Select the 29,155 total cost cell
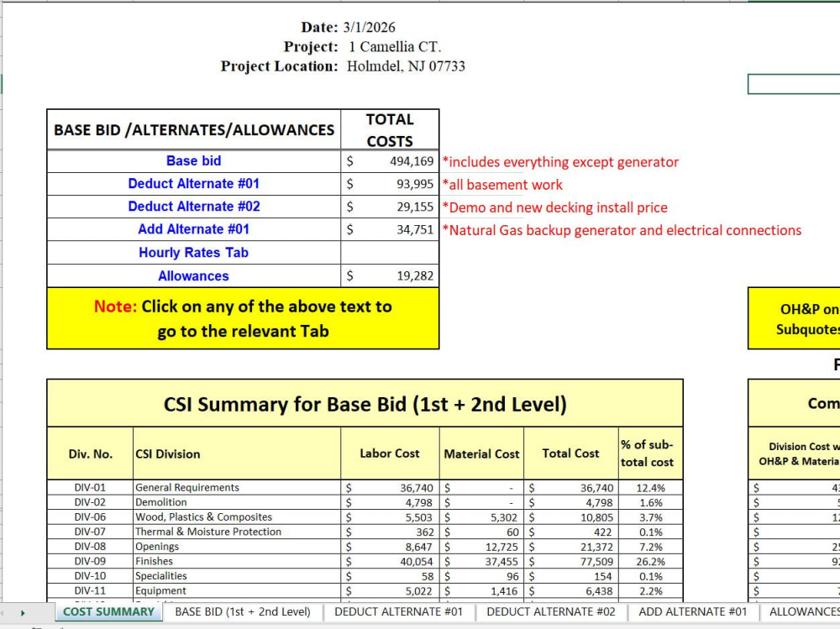840x629 pixels. [x=390, y=207]
